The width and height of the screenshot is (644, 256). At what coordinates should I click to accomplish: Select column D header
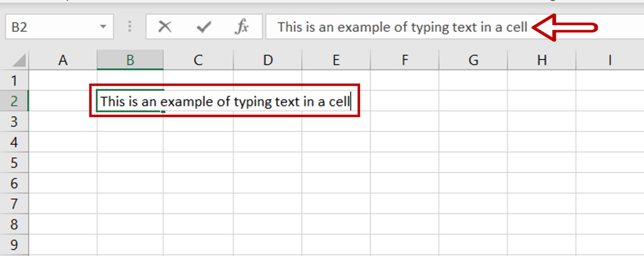(267, 59)
